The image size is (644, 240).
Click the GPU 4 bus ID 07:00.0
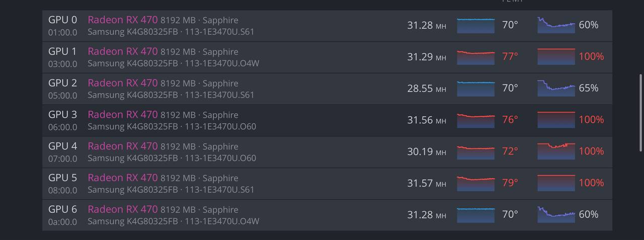(x=63, y=158)
